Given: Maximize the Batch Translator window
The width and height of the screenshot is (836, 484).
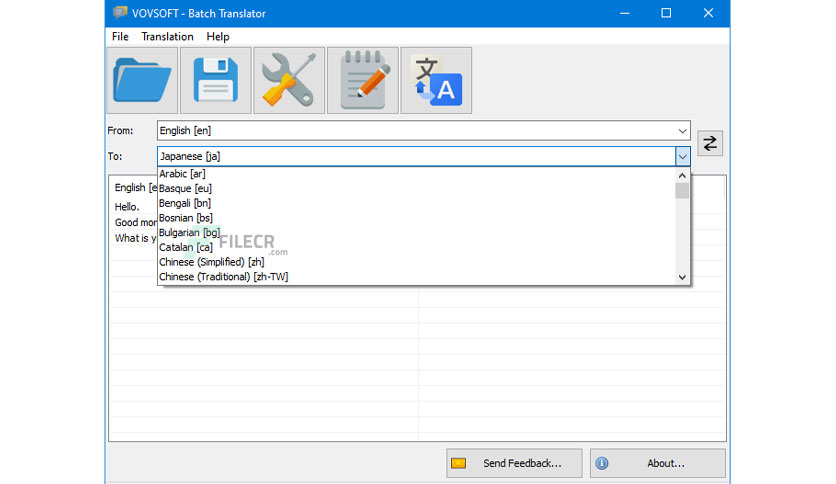Looking at the screenshot, I should [x=666, y=13].
